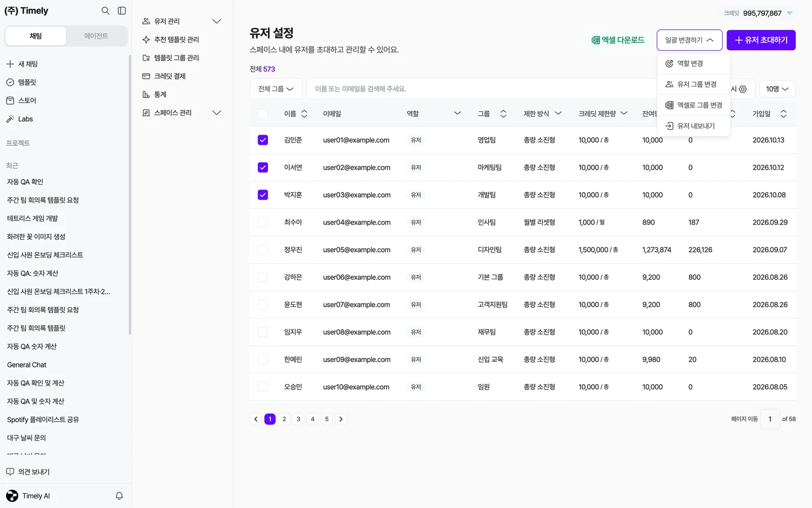The image size is (812, 508).
Task: Open the 전체 그룹 filter dropdown
Action: click(x=276, y=89)
